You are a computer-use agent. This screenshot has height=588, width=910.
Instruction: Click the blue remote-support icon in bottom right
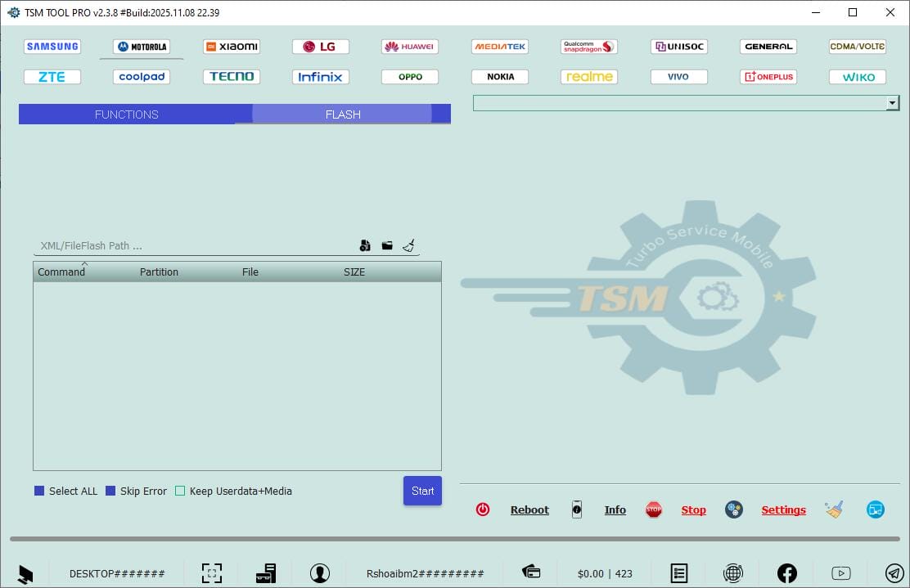click(876, 509)
